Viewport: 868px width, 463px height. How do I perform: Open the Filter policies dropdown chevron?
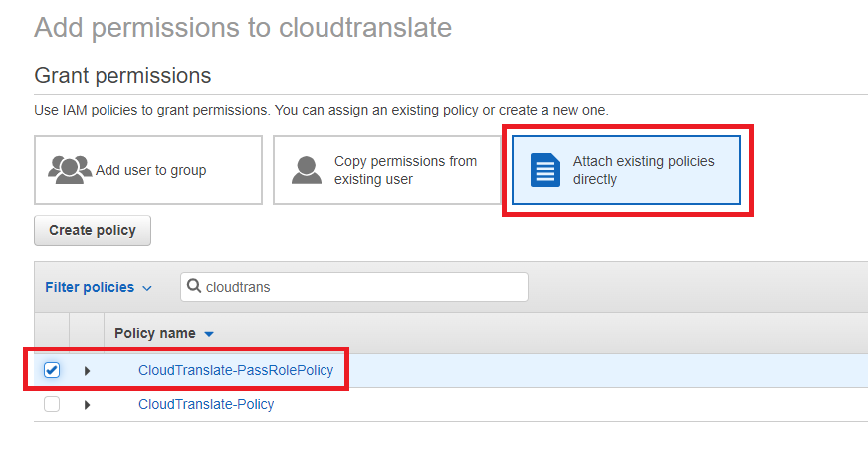(x=147, y=288)
